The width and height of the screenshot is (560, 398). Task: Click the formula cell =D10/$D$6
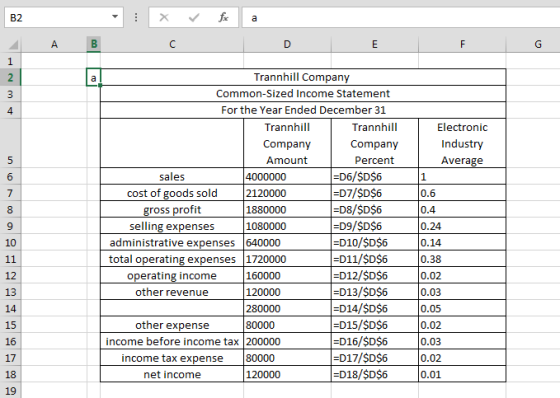tap(375, 242)
